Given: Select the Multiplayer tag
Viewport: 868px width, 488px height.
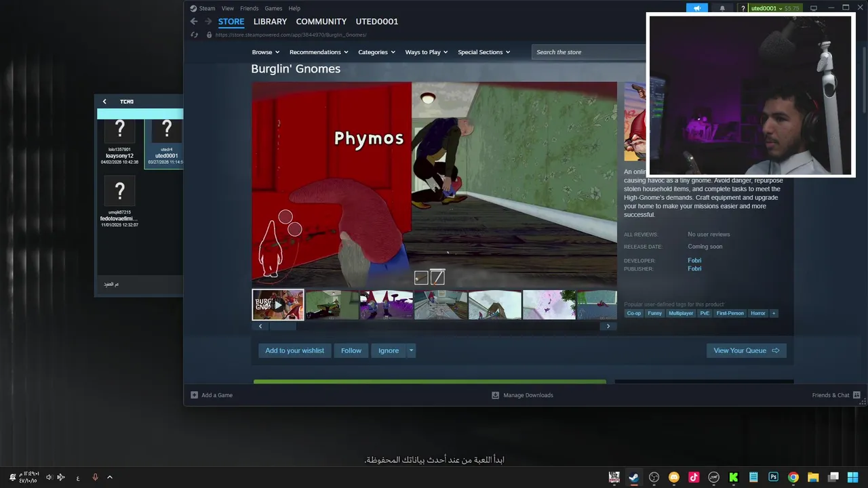Looking at the screenshot, I should 681,313.
